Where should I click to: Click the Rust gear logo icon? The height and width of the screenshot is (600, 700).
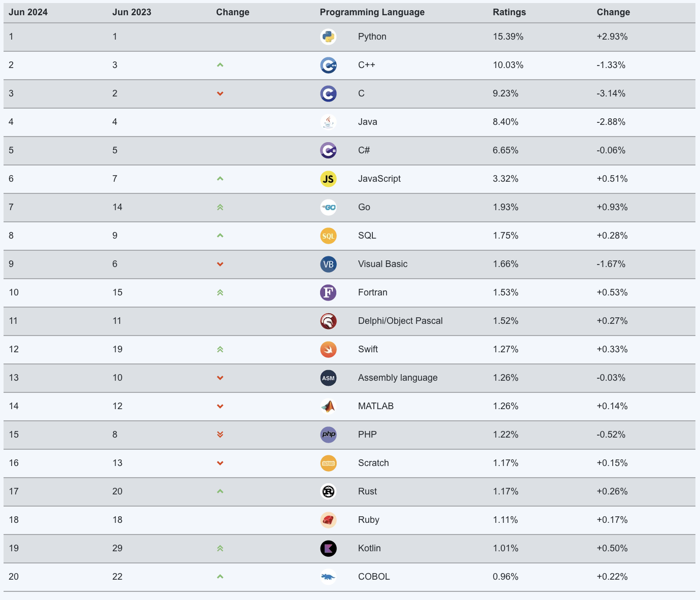click(x=328, y=491)
